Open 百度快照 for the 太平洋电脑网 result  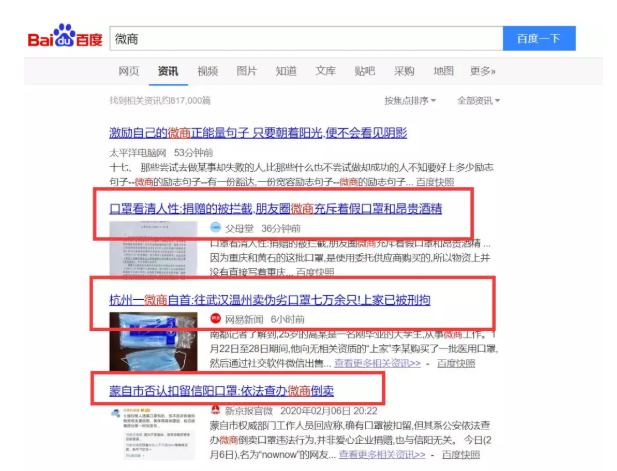point(435,182)
